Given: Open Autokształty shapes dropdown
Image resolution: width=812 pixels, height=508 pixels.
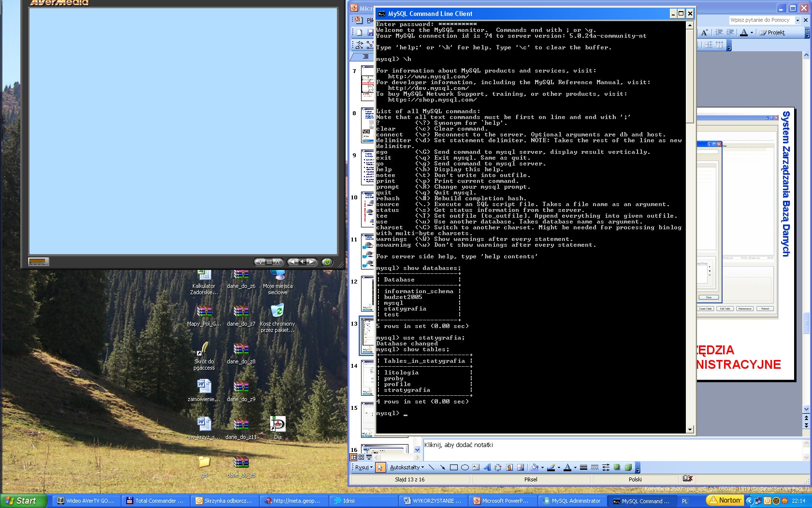Looking at the screenshot, I should (x=406, y=467).
